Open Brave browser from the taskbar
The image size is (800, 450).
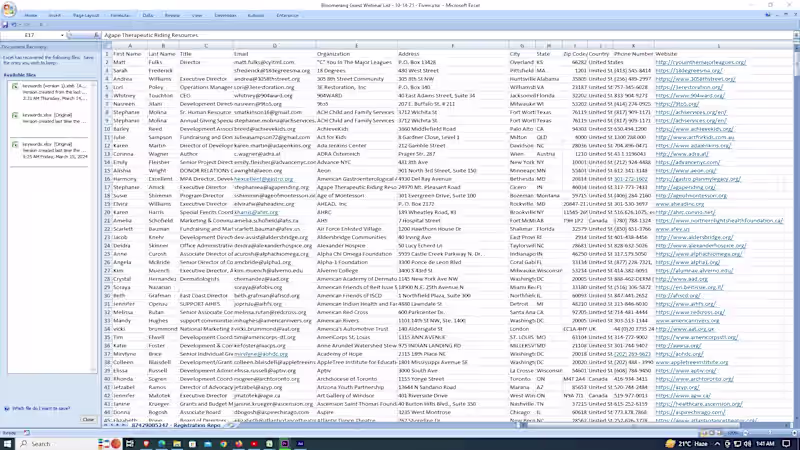pos(146,444)
